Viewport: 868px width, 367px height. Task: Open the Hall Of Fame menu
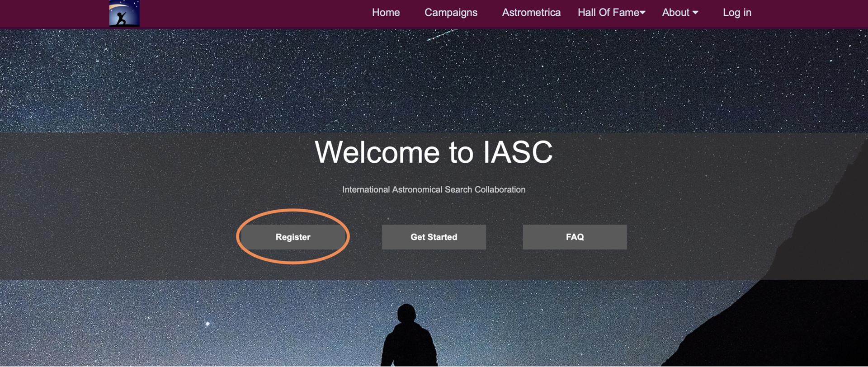pyautogui.click(x=611, y=13)
